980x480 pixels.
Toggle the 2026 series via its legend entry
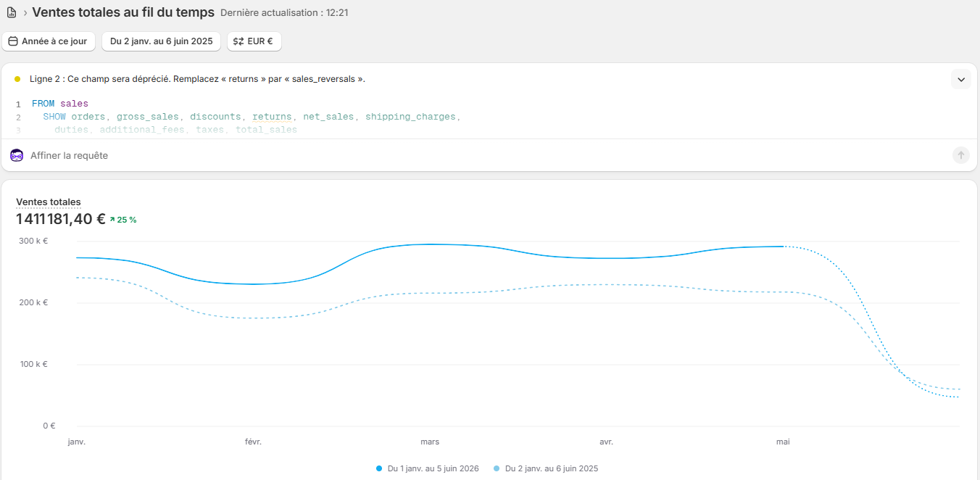click(x=428, y=468)
